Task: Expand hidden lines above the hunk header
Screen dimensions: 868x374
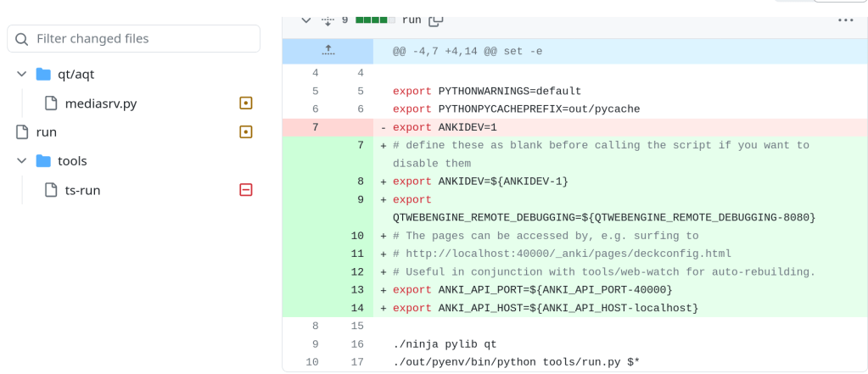Action: pos(328,52)
